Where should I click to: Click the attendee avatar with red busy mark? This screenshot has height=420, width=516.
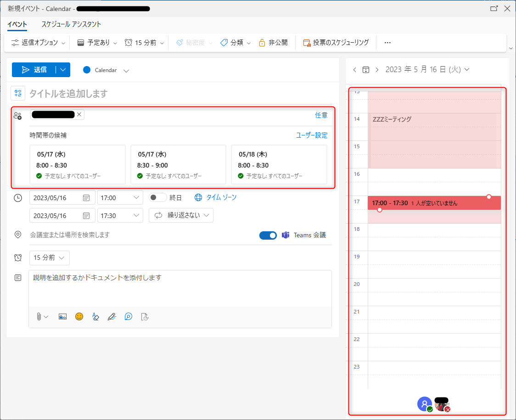442,404
